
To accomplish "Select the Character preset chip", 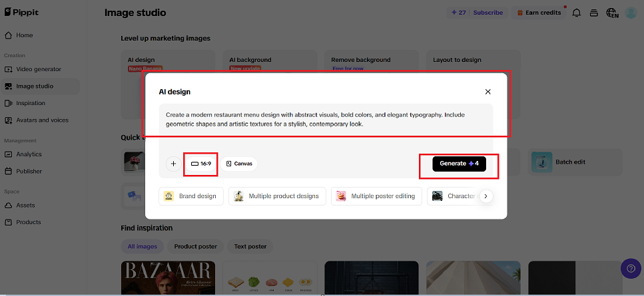I will [x=453, y=196].
